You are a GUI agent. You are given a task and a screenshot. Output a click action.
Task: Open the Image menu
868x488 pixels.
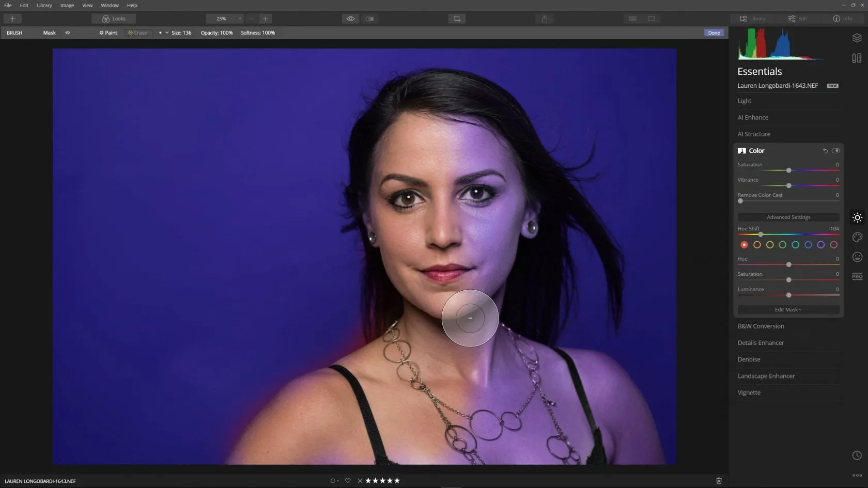click(x=67, y=5)
